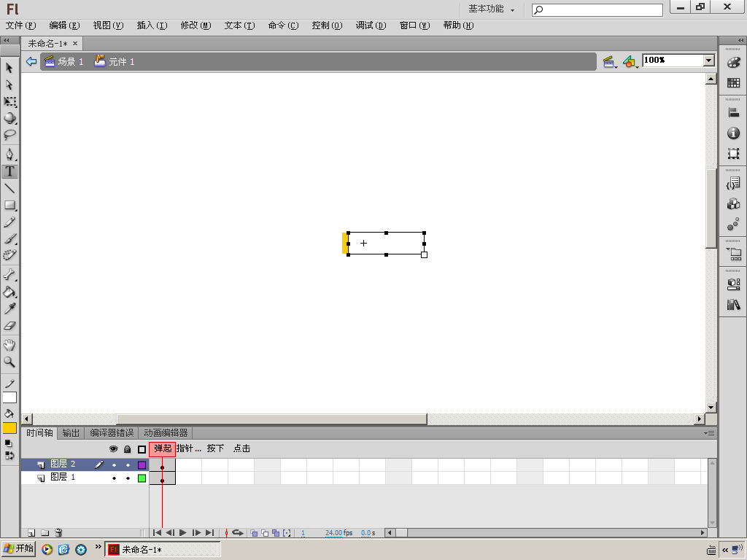Click the yellow fill color swatch
Viewport: 747px width, 560px height.
tap(9, 428)
